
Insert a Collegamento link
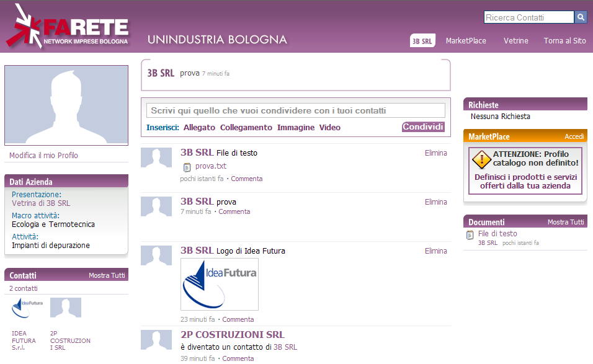click(246, 128)
